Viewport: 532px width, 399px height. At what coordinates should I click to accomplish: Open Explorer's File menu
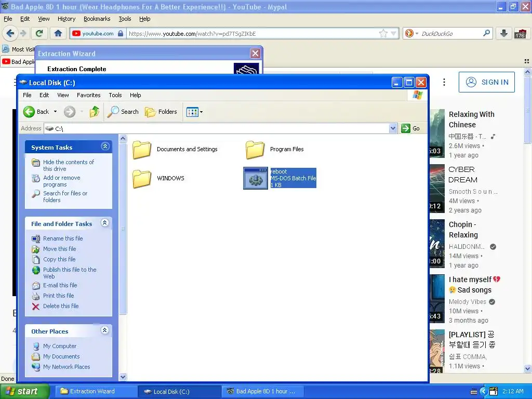[x=27, y=95]
